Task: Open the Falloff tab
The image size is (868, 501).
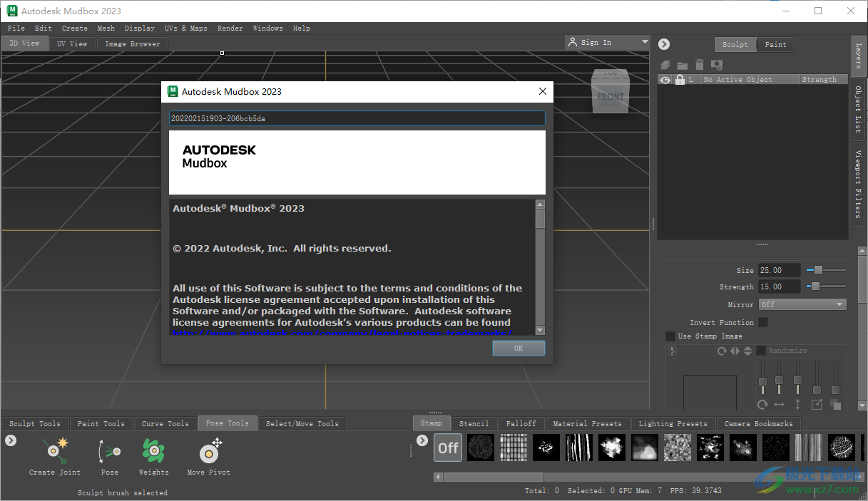Action: [521, 423]
